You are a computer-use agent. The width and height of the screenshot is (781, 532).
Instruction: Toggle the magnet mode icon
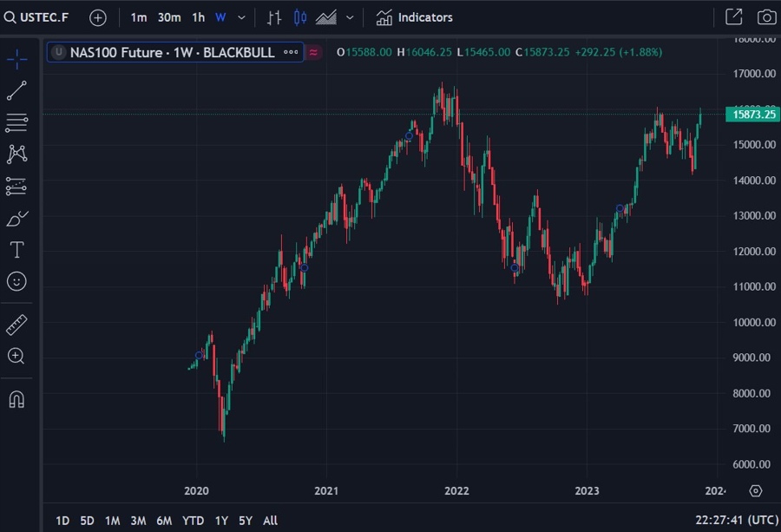pyautogui.click(x=16, y=399)
